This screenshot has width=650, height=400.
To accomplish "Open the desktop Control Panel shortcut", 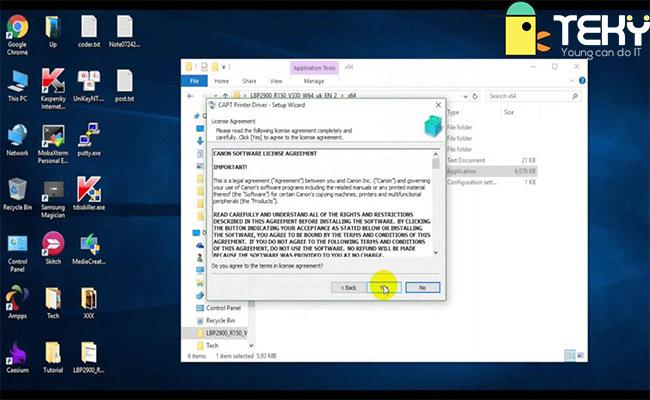I will pyautogui.click(x=17, y=254).
